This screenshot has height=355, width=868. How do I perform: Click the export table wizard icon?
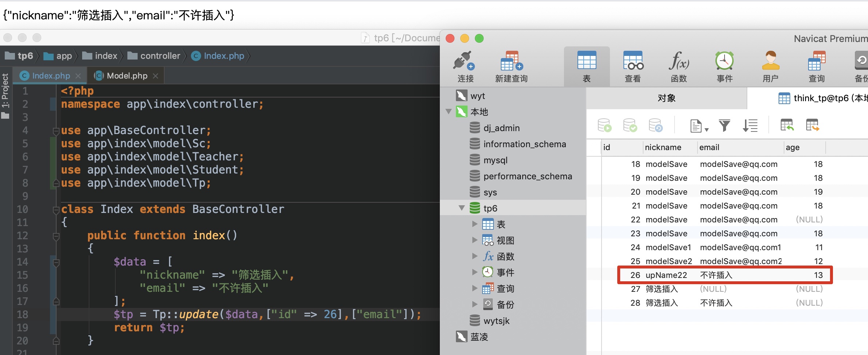(813, 125)
